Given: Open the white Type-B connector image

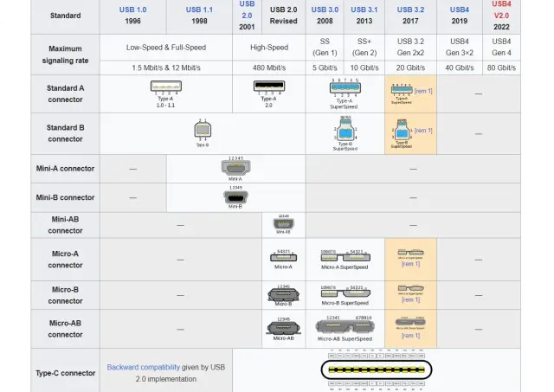Looking at the screenshot, I should coord(202,132).
